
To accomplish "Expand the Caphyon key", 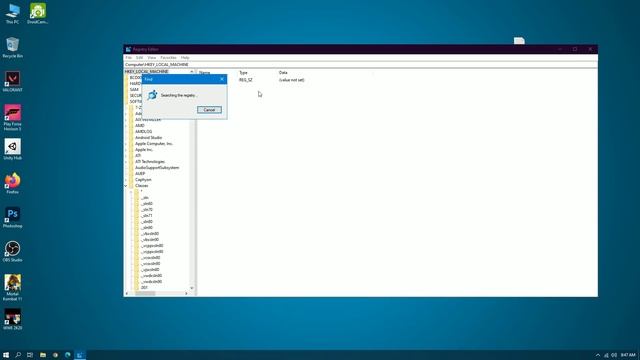I will (126, 180).
